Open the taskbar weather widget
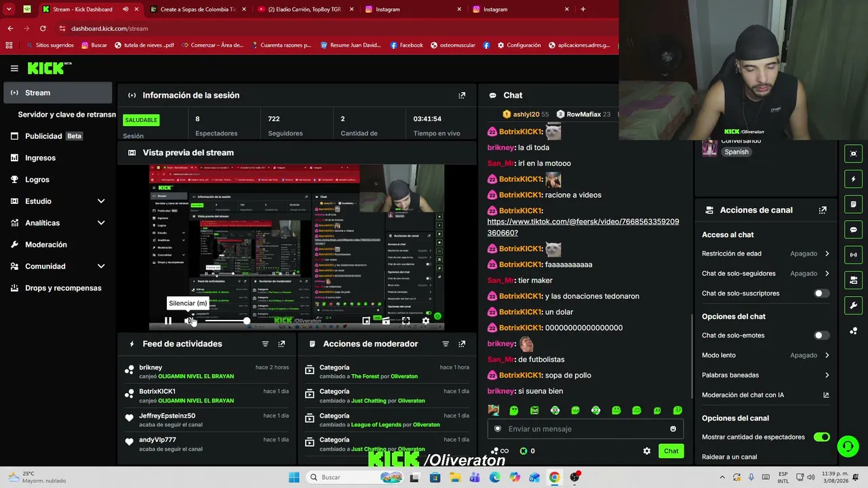The image size is (868, 488). [38, 477]
